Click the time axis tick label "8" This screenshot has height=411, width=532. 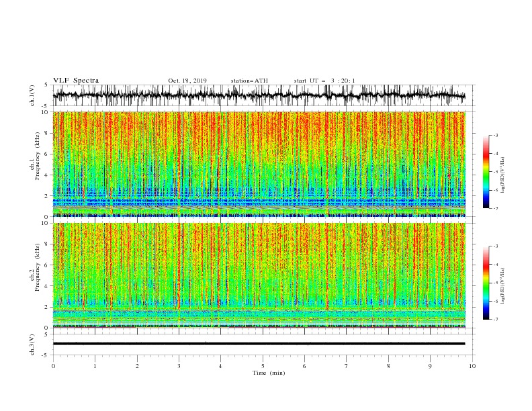388,366
